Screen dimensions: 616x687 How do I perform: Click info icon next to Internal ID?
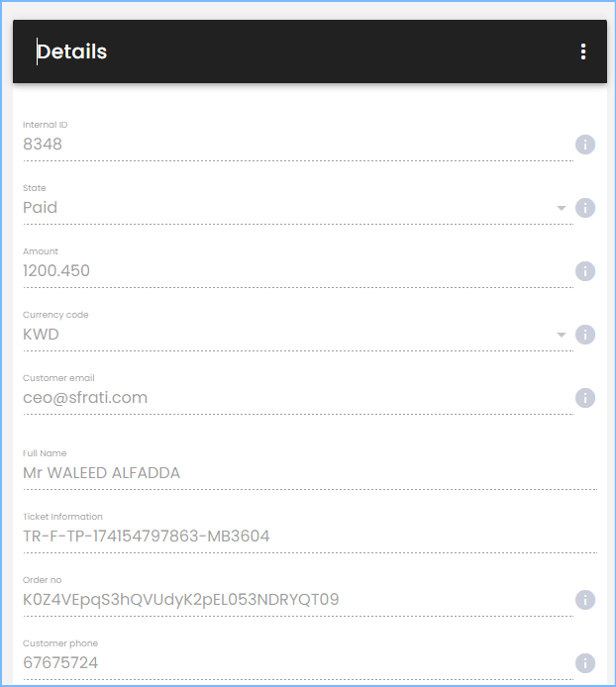coord(585,145)
